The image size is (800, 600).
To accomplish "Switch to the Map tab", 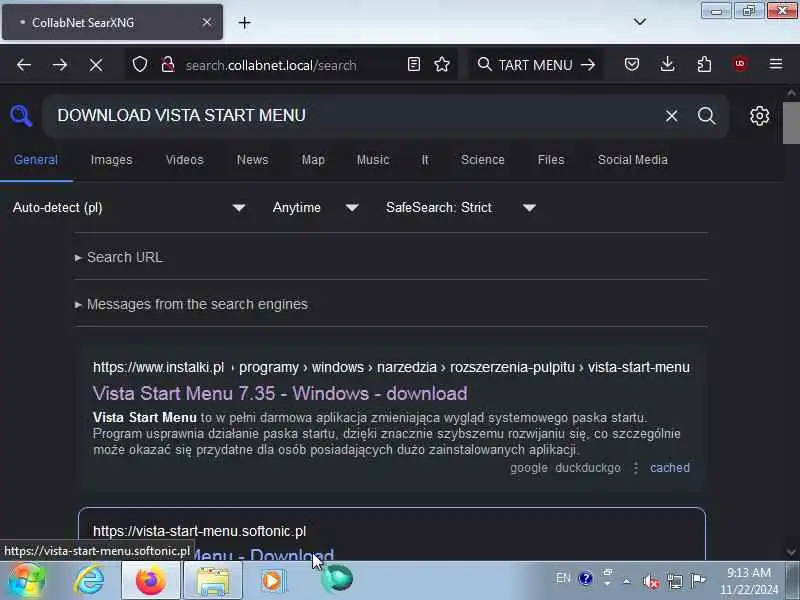I will pyautogui.click(x=313, y=160).
